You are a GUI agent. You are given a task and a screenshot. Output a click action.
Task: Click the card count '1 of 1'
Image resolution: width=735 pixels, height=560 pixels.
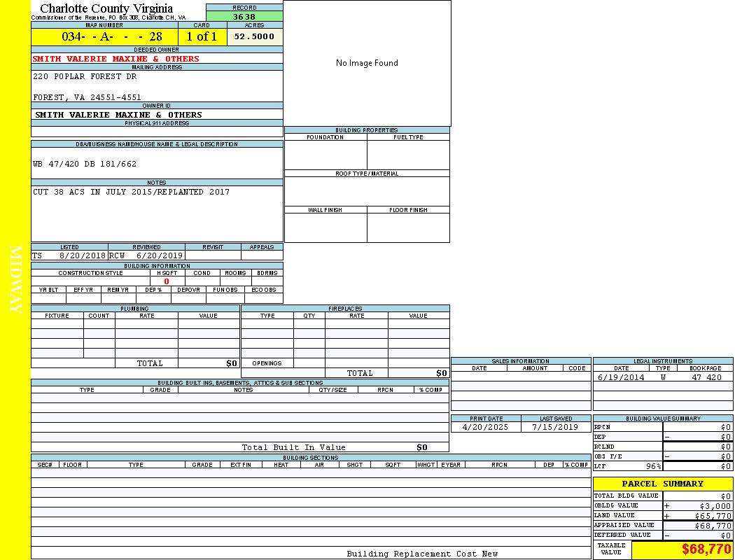pyautogui.click(x=202, y=36)
